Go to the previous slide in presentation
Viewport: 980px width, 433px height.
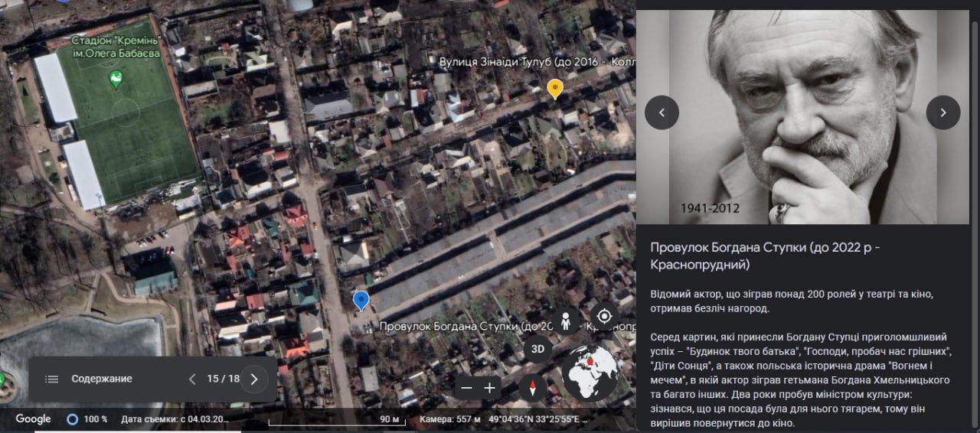(x=192, y=379)
